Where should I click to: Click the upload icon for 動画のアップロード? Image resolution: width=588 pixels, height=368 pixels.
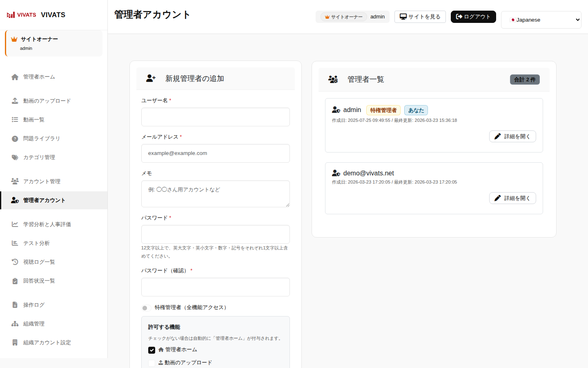[x=15, y=101]
